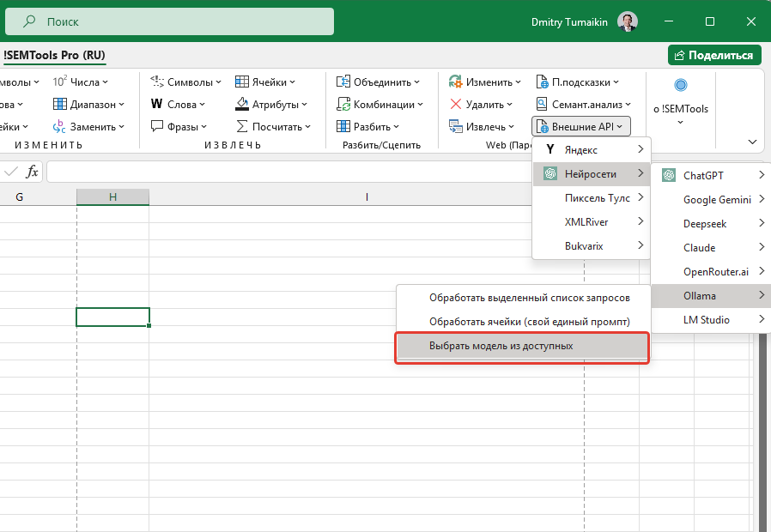The height and width of the screenshot is (532, 771).
Task: Click the Dmitry Tumaikin account name
Action: (569, 21)
